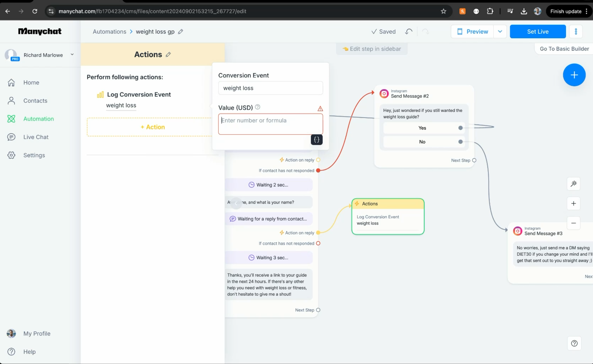This screenshot has width=593, height=364.
Task: Click the Next Step connector of Send Message #2
Action: click(474, 160)
